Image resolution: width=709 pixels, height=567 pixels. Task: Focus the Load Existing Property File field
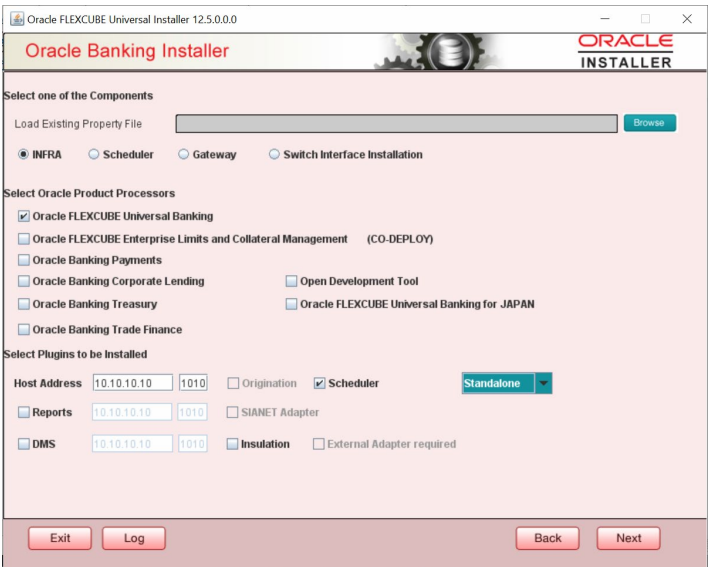[397, 123]
